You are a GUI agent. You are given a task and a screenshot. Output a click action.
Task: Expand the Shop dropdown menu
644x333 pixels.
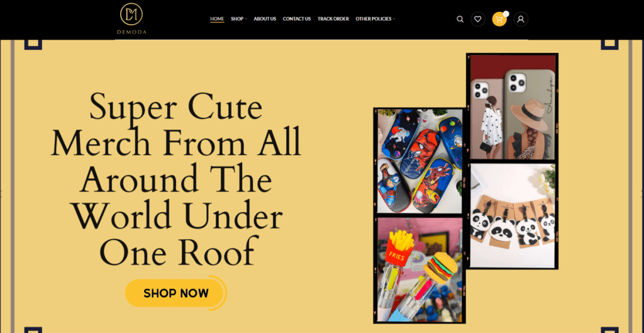point(238,19)
